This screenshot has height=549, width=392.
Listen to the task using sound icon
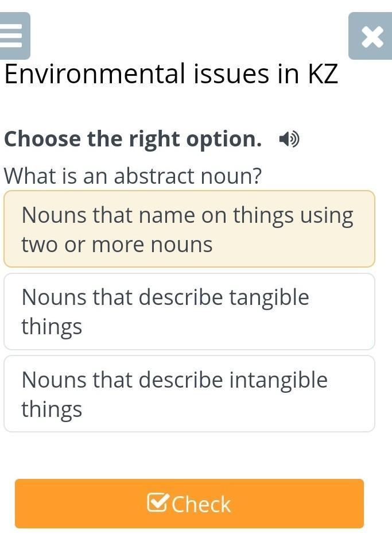pos(289,139)
